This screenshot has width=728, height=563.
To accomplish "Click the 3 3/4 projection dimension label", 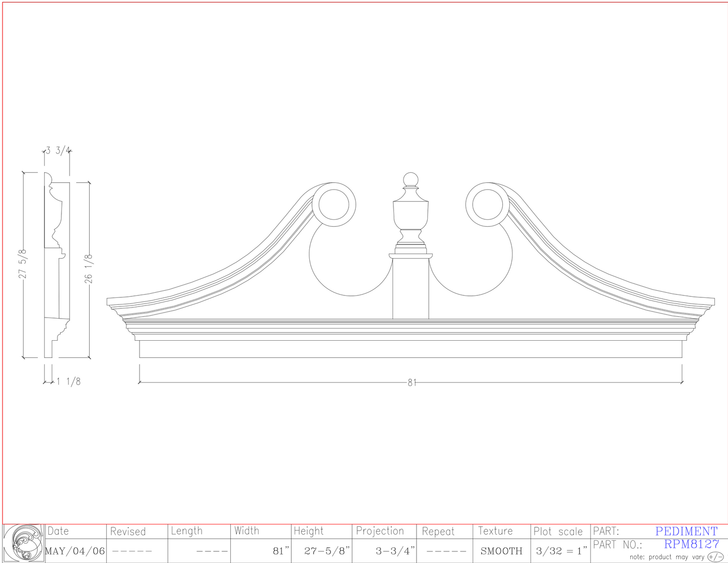I will [x=57, y=149].
